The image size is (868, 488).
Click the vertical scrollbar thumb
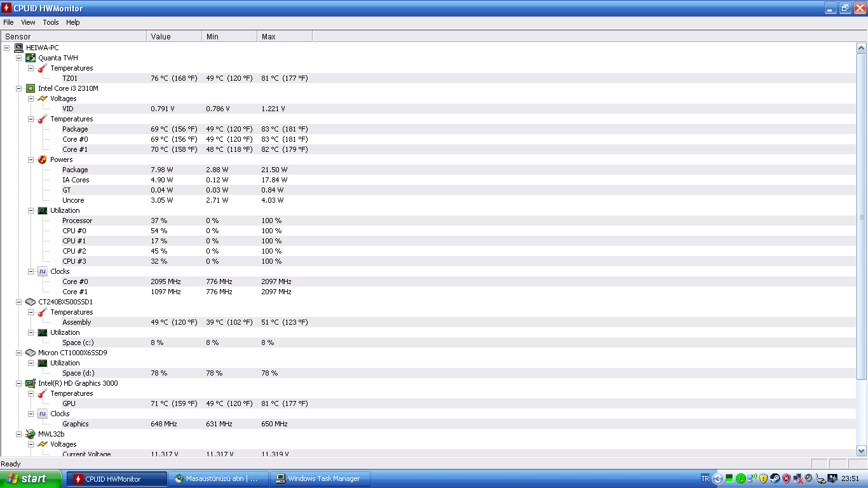tap(862, 217)
